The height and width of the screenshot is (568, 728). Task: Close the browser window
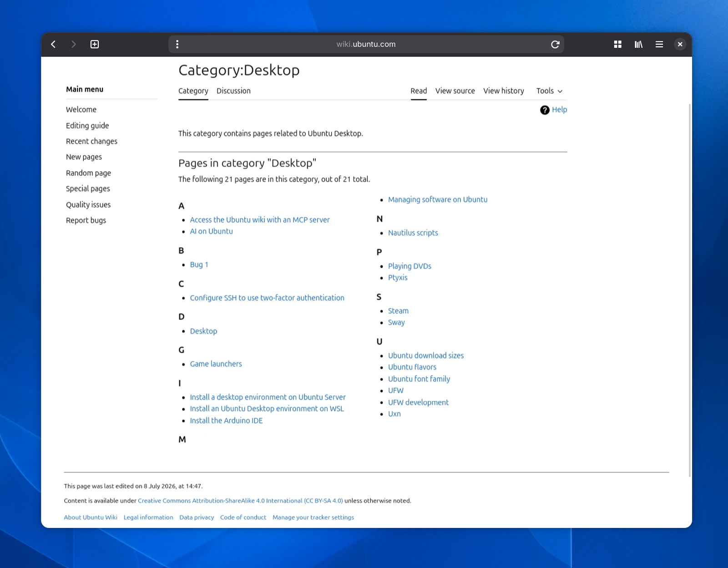click(x=680, y=44)
